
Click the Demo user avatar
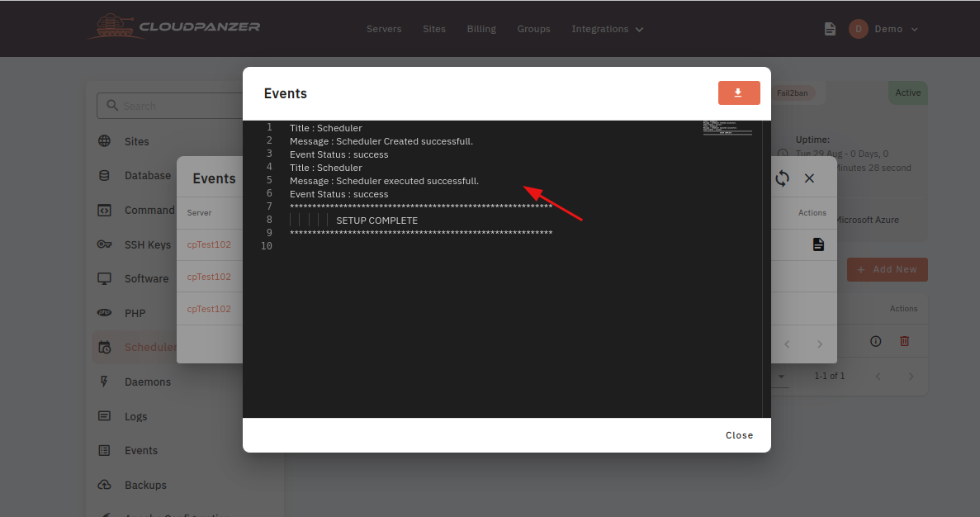point(858,29)
